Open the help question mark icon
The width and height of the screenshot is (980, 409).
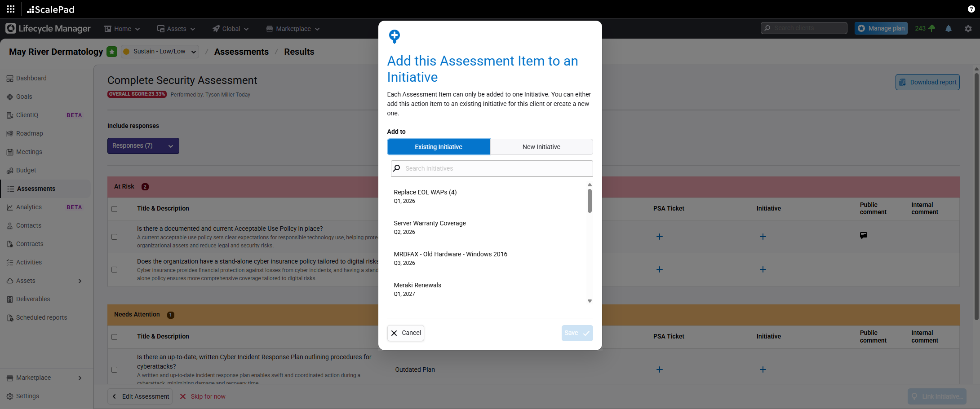(x=971, y=9)
